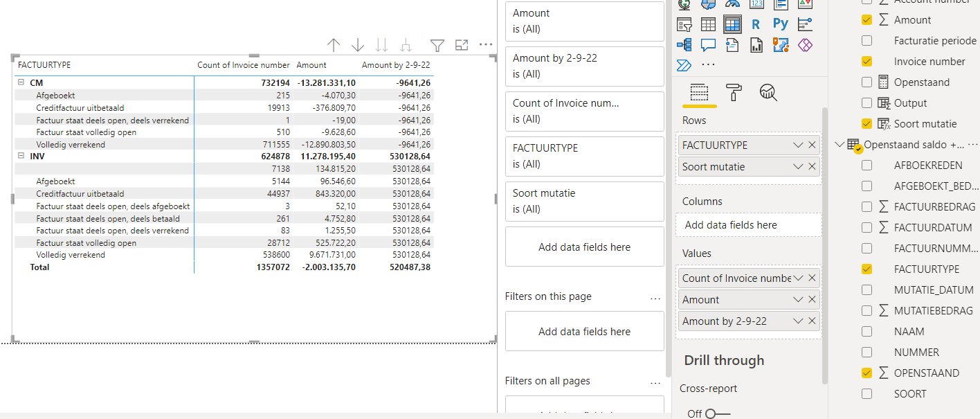980x419 pixels.
Task: Select the Slicer visual icon
Action: pyautogui.click(x=684, y=25)
